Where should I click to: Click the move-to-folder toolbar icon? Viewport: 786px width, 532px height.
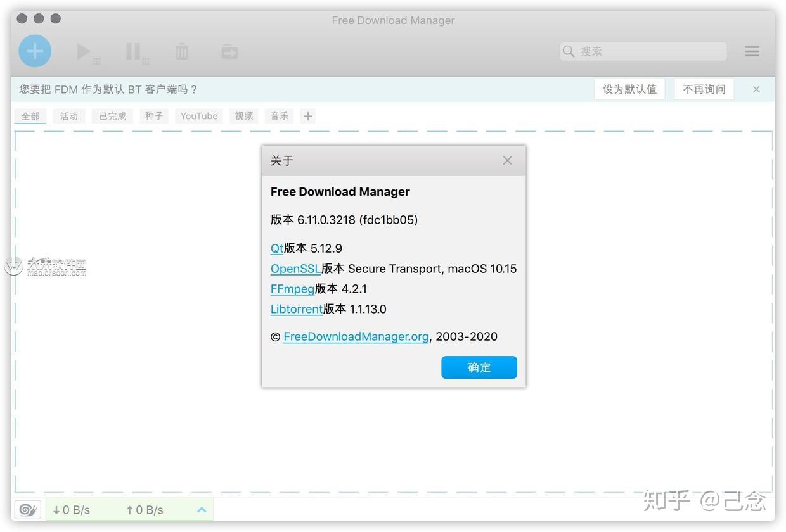coord(229,51)
